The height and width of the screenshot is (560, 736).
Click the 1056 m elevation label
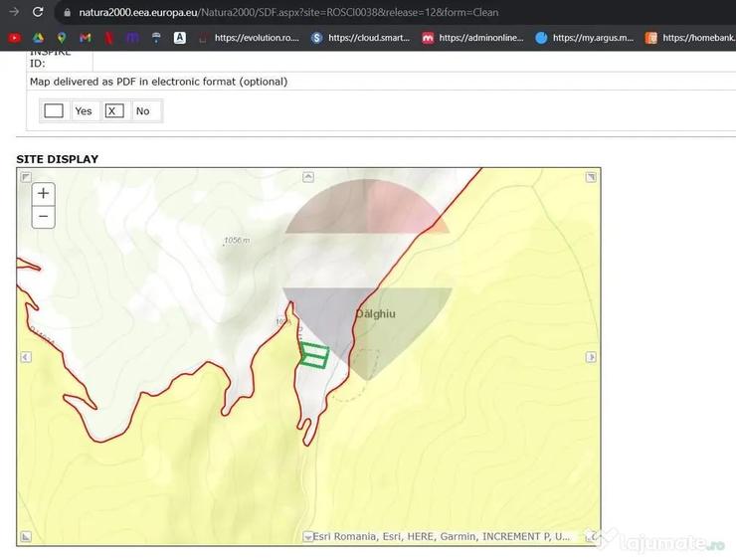tap(237, 241)
